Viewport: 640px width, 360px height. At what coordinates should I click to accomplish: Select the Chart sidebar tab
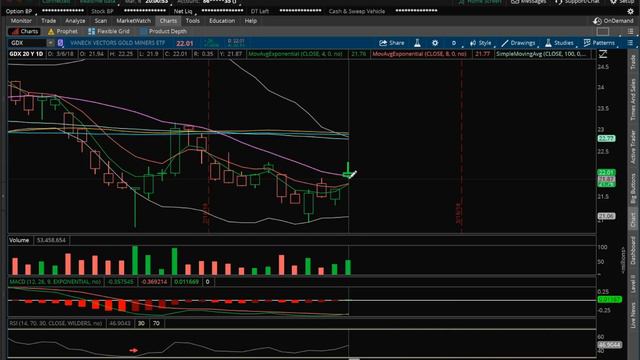[633, 220]
